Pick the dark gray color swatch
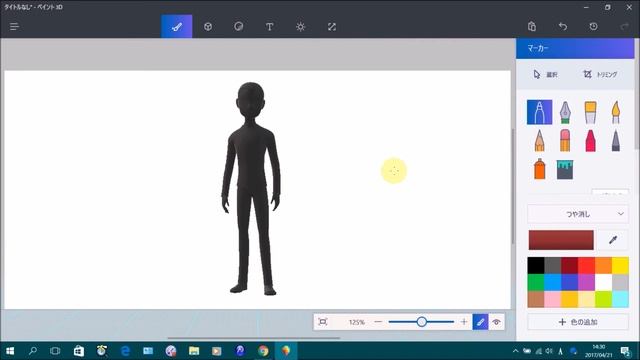The height and width of the screenshot is (360, 640). [553, 265]
